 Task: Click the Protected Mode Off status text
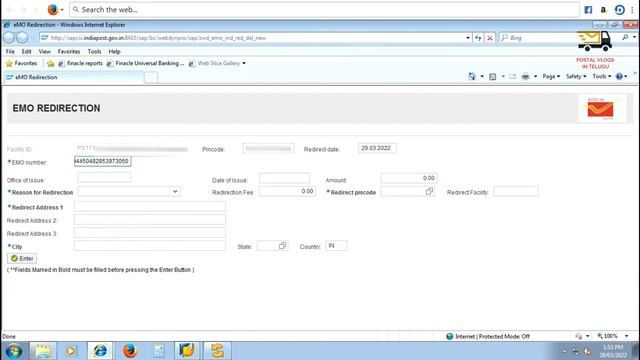[x=492, y=336]
